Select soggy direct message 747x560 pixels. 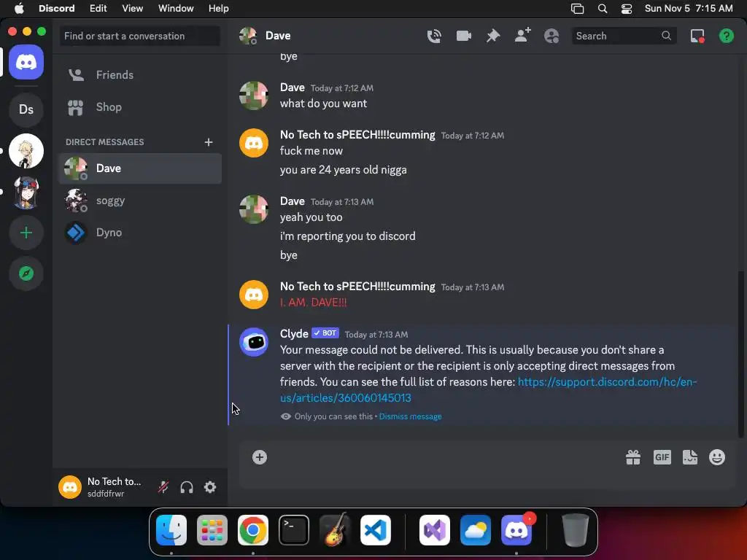coord(140,201)
